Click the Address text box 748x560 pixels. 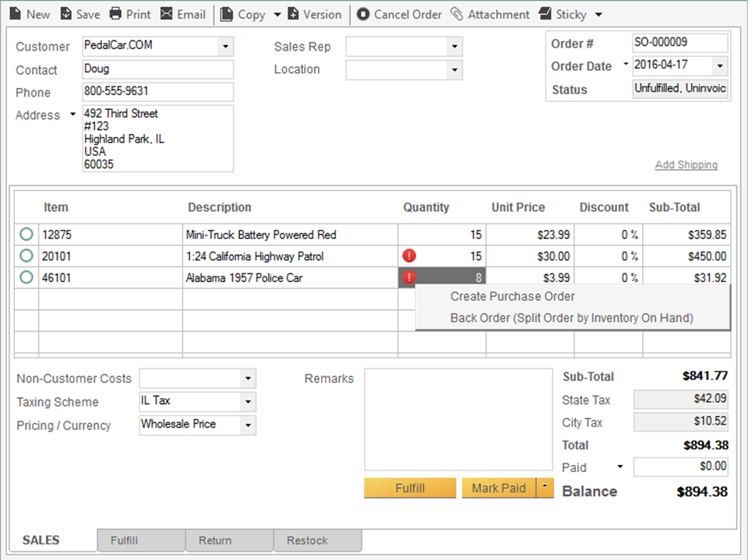pos(158,139)
